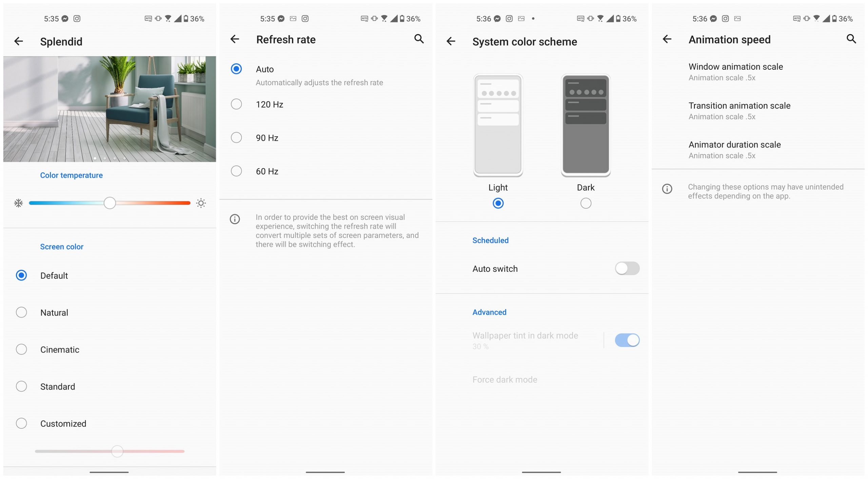Select 60 Hz refresh rate
This screenshot has height=479, width=868.
click(237, 170)
